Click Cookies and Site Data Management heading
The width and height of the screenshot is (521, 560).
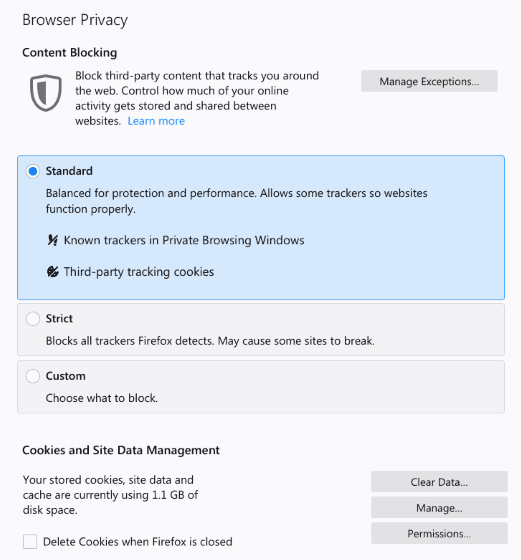click(121, 450)
